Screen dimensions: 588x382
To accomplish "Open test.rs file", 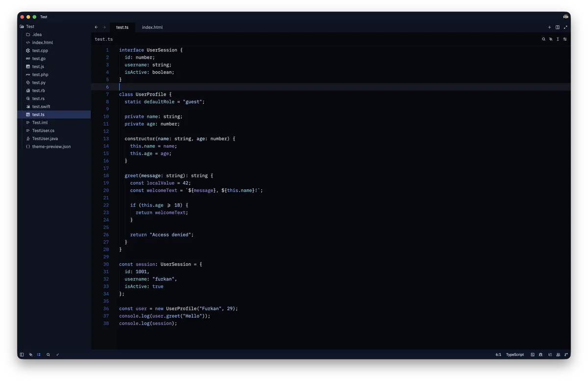I will [x=54, y=99].
